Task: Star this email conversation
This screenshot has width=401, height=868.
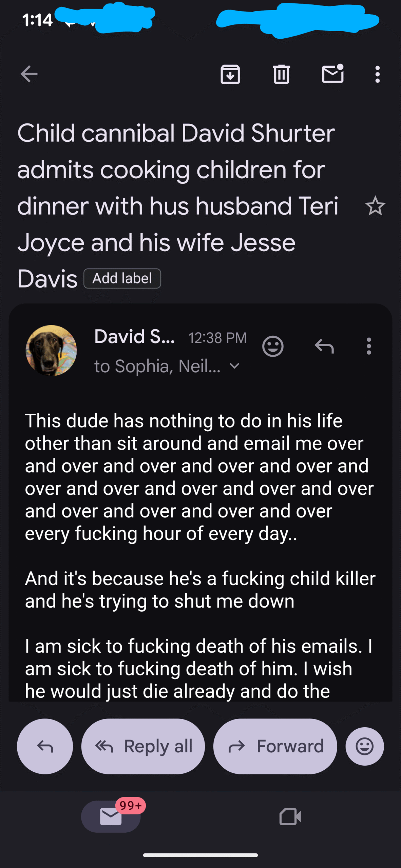Action: (x=375, y=206)
